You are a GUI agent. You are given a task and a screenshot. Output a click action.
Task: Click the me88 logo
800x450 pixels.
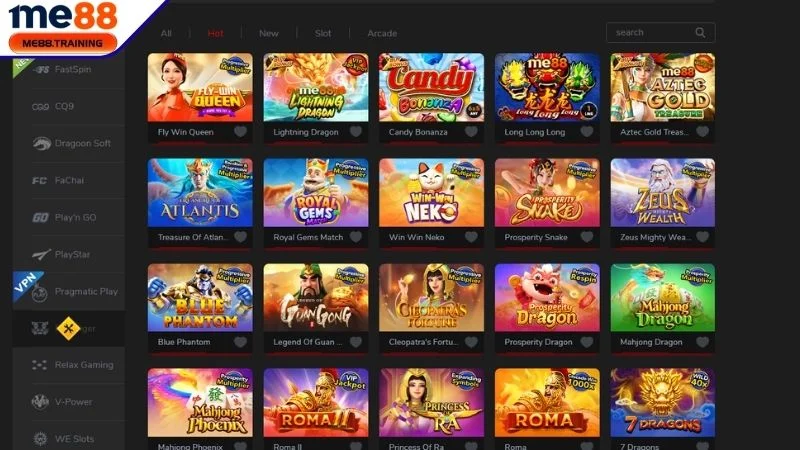pyautogui.click(x=63, y=27)
